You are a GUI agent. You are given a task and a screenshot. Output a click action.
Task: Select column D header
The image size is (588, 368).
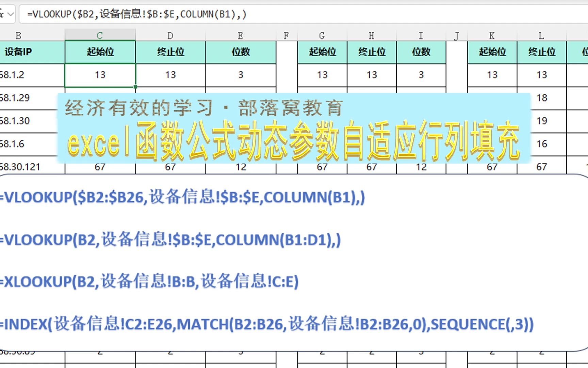click(x=170, y=35)
